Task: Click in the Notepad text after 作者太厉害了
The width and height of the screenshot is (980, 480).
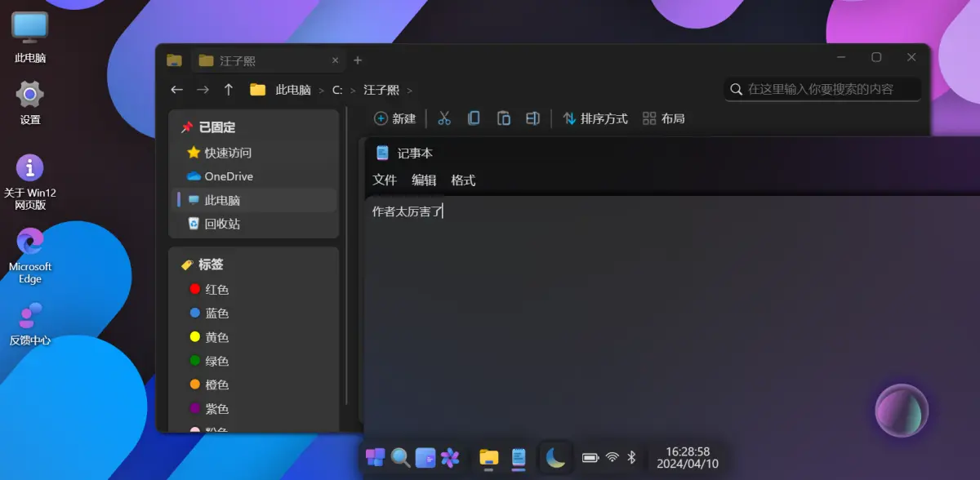Action: 443,211
